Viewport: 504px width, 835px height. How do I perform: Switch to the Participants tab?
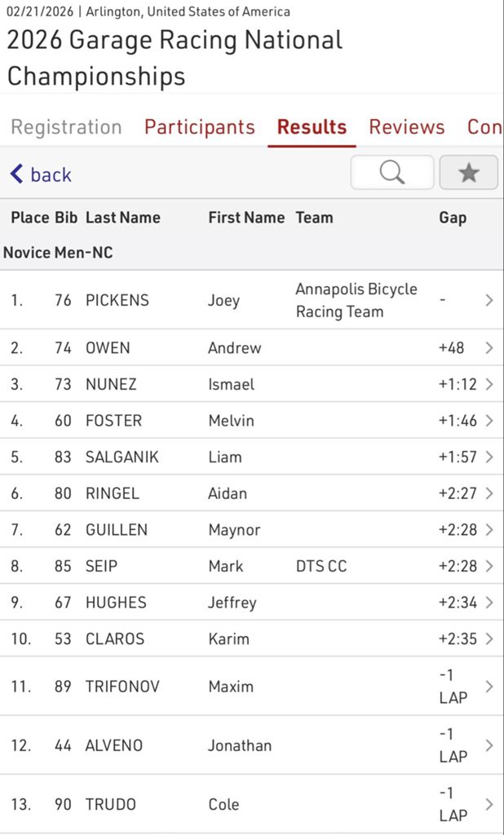click(200, 127)
